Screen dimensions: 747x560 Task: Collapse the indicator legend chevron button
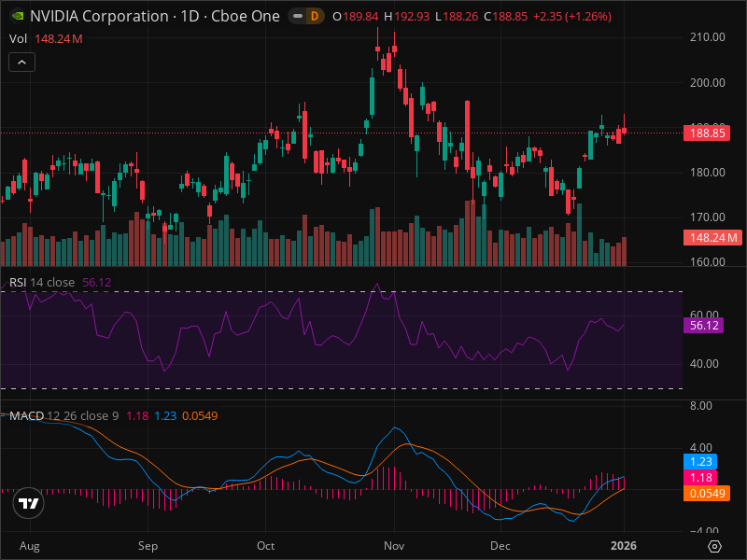click(21, 63)
